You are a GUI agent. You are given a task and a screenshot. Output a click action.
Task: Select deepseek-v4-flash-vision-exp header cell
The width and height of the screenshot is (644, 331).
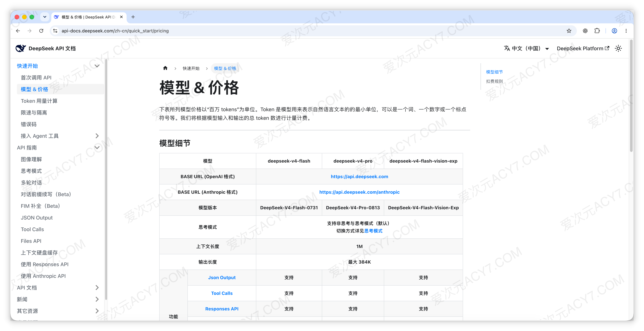click(423, 161)
